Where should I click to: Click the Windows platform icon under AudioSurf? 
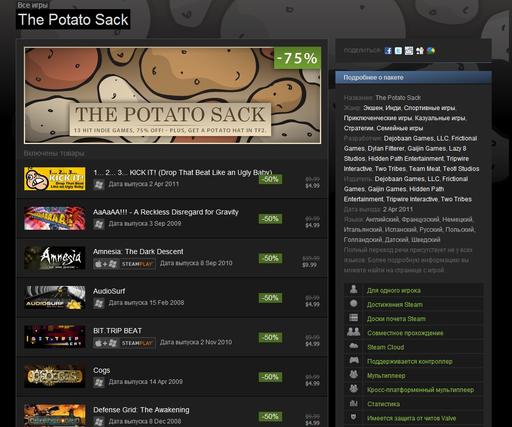click(99, 303)
